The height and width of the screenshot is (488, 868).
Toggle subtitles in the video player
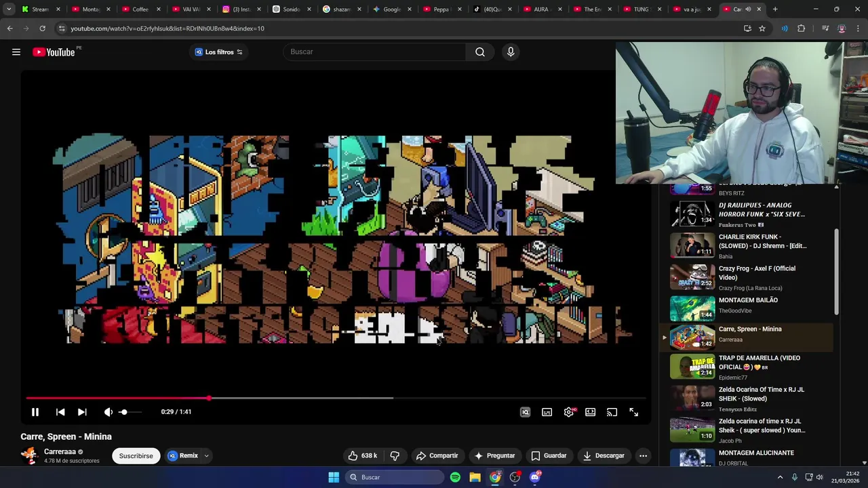coord(547,412)
